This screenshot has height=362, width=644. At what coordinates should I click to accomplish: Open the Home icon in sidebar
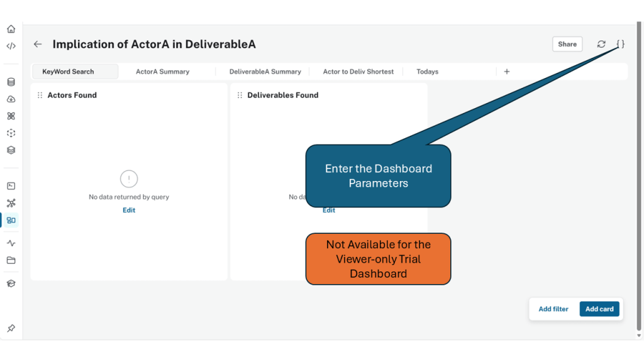coord(11,29)
